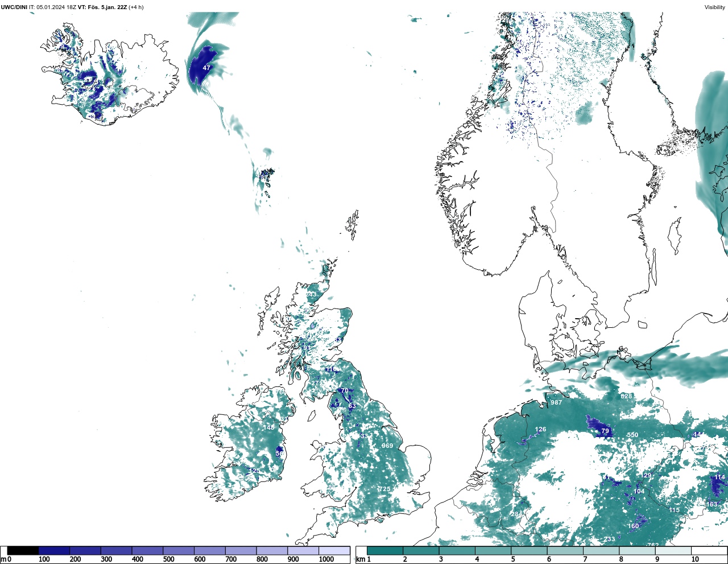This screenshot has height=564, width=728.
Task: Click the 500–600 m legend swatch
Action: tap(179, 550)
